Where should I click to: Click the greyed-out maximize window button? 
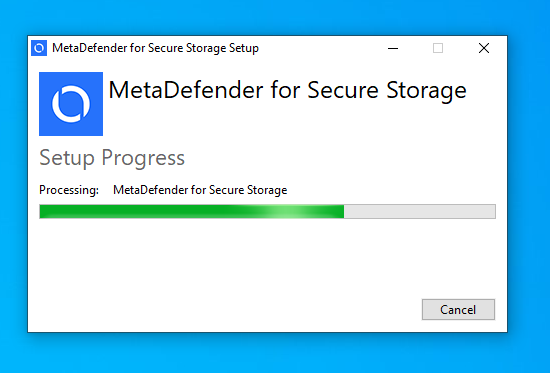[438, 48]
